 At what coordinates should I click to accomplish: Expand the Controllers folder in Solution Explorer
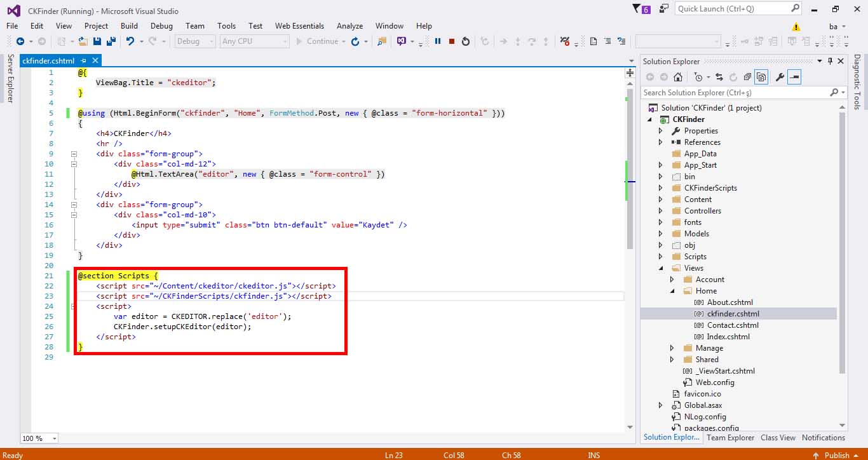pyautogui.click(x=661, y=211)
